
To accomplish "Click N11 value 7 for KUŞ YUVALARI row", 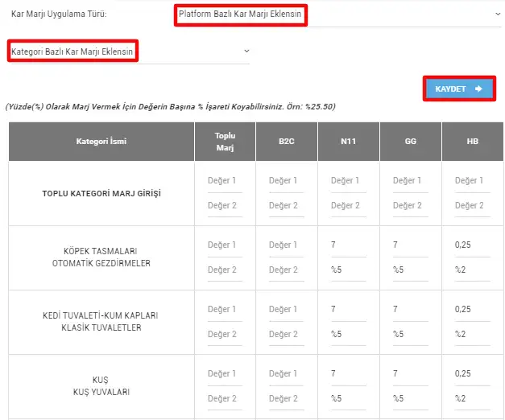I will click(x=349, y=374).
